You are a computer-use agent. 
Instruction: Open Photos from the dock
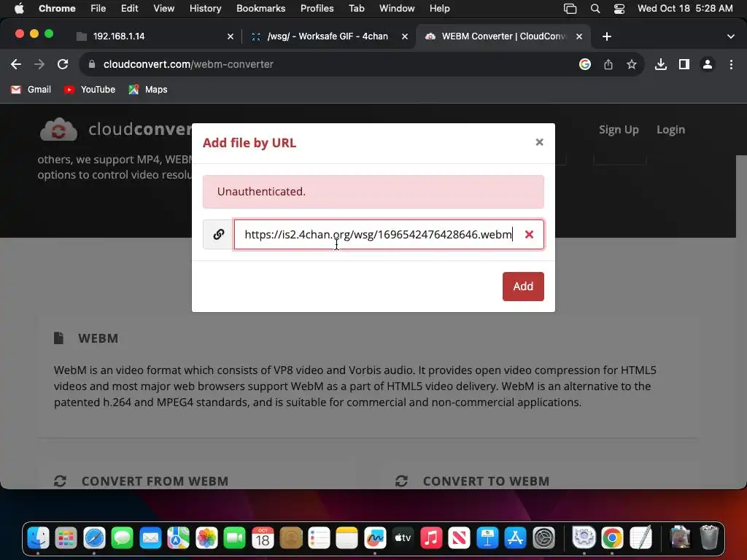click(x=206, y=538)
